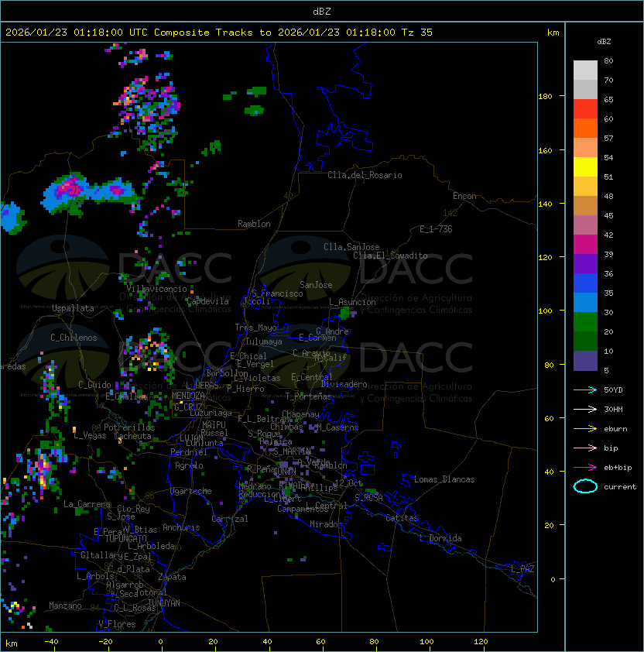
Task: Click the -40 km horizontal axis label
Action: click(x=51, y=642)
